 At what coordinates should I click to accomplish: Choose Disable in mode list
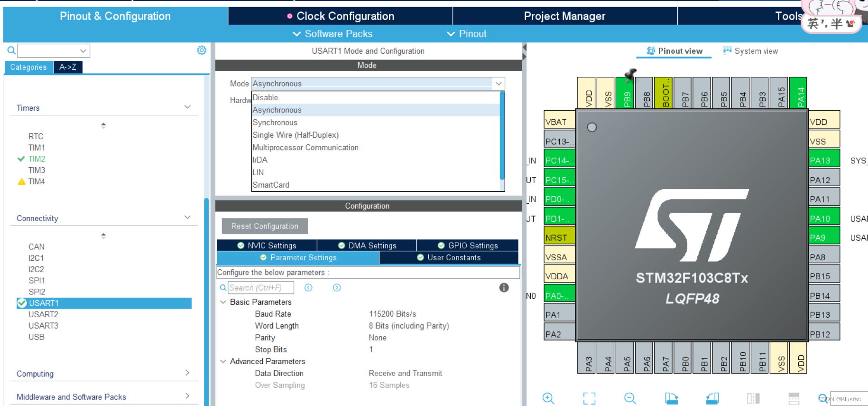376,97
